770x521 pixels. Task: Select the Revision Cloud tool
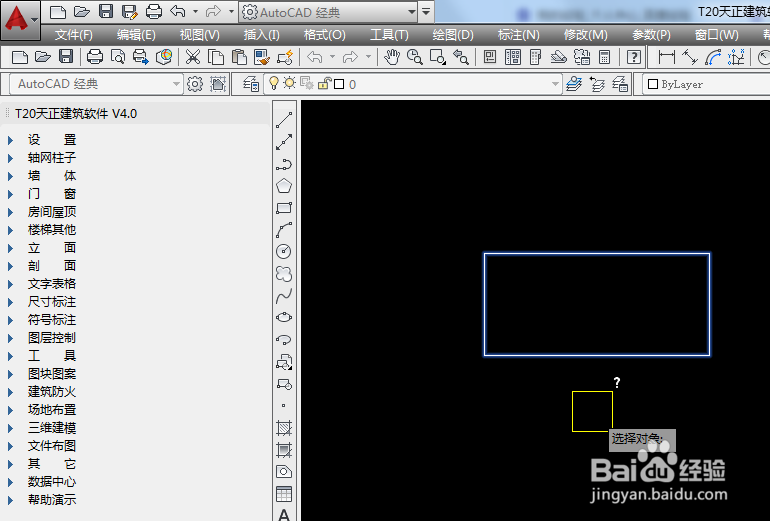[x=284, y=274]
